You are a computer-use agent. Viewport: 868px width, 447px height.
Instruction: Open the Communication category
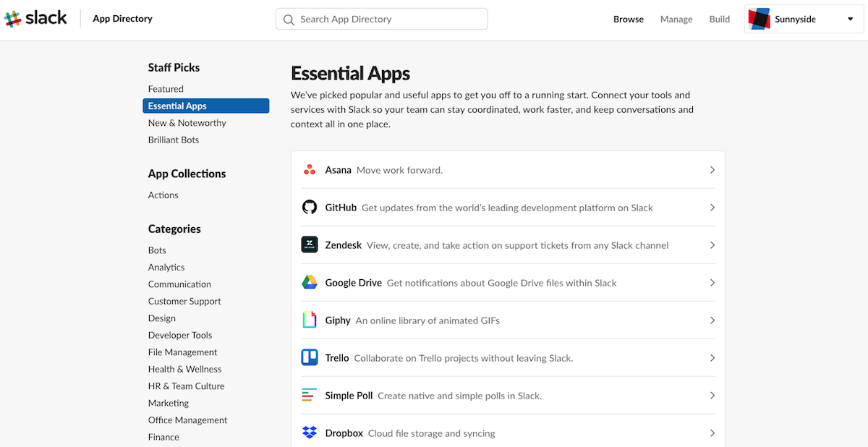tap(179, 284)
